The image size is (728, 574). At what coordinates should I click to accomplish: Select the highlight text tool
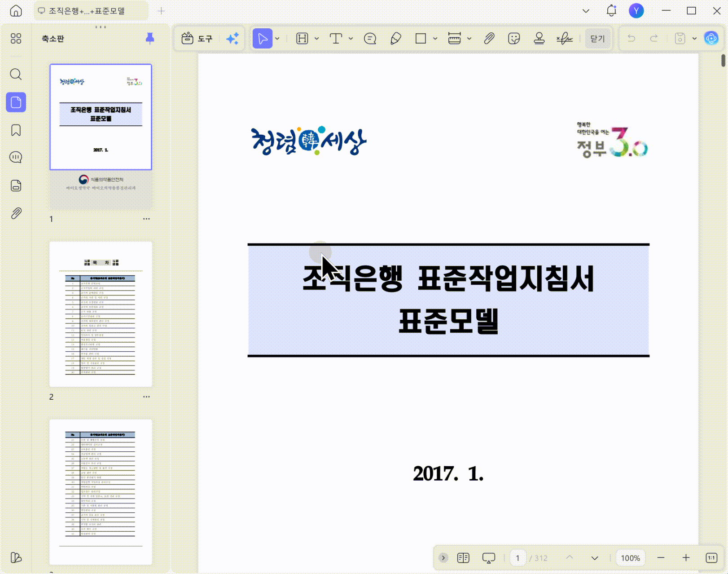303,39
